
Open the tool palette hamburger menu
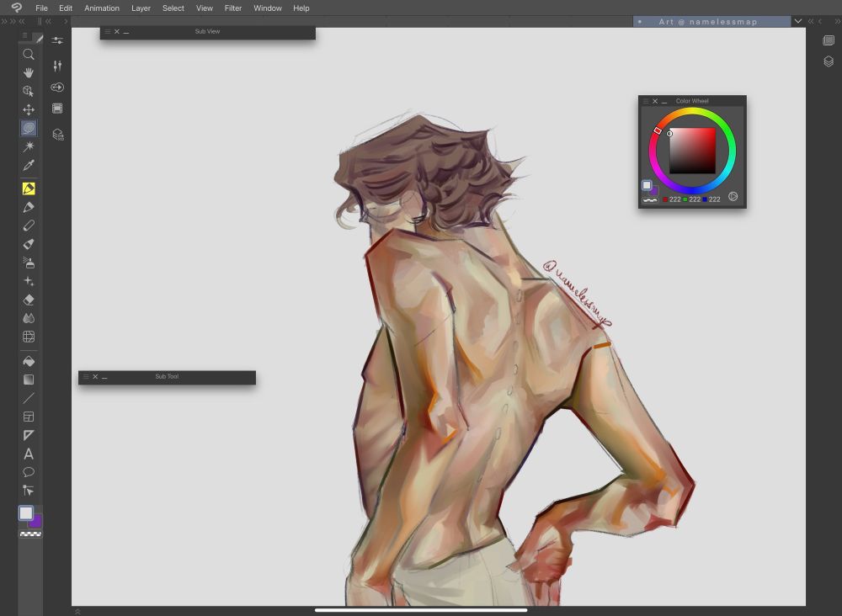[24, 35]
